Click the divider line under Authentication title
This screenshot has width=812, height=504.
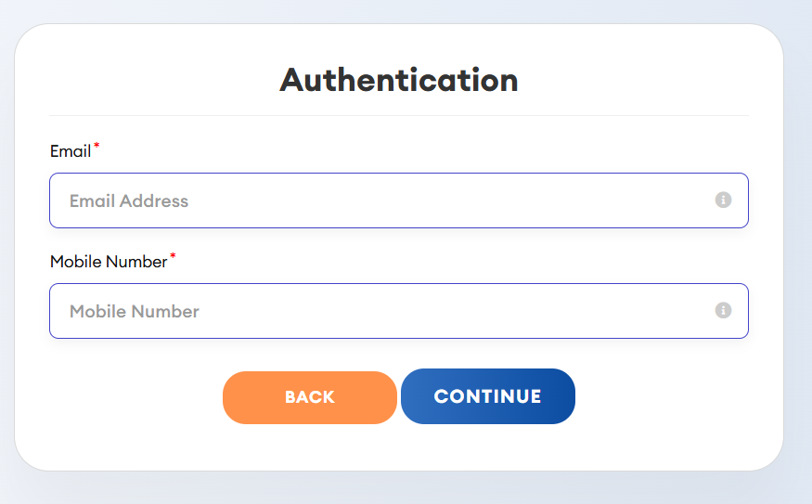pyautogui.click(x=399, y=116)
